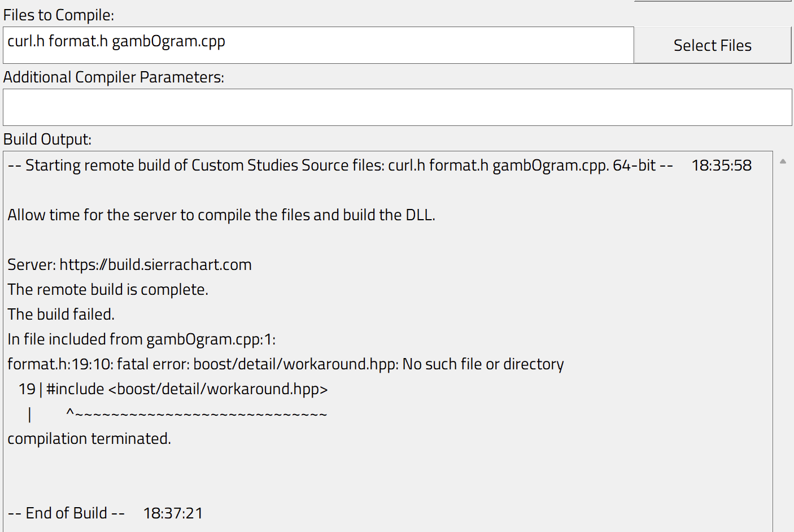Screen dimensions: 794x532
Task: Click the Select Files button
Action: pyautogui.click(x=712, y=45)
